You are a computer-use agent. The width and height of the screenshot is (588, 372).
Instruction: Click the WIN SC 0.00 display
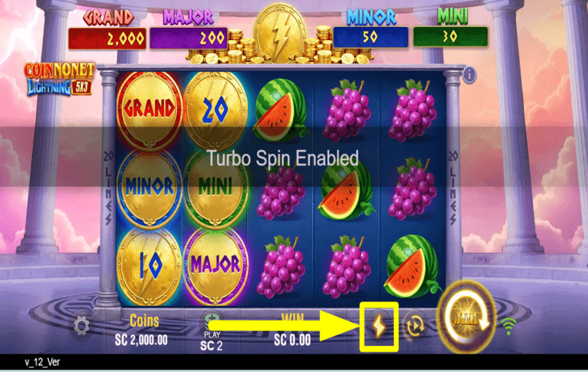point(292,331)
